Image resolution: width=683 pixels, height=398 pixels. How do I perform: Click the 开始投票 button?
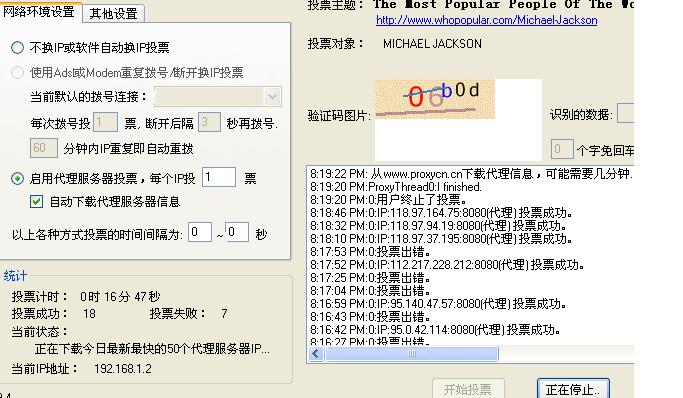pyautogui.click(x=468, y=389)
